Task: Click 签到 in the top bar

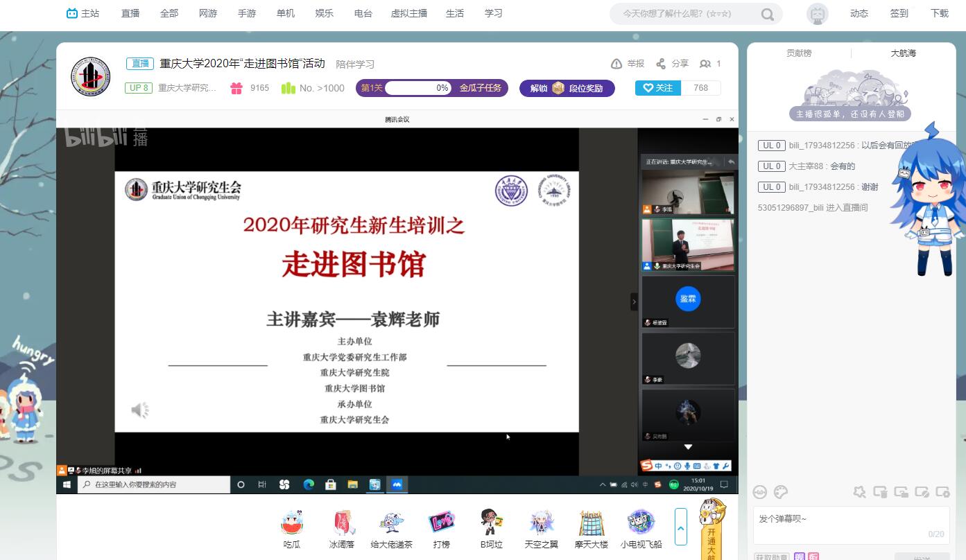Action: (x=899, y=13)
